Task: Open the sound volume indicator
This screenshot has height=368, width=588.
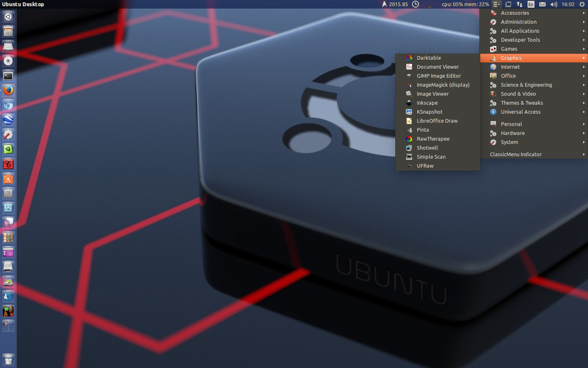Action: tap(554, 4)
